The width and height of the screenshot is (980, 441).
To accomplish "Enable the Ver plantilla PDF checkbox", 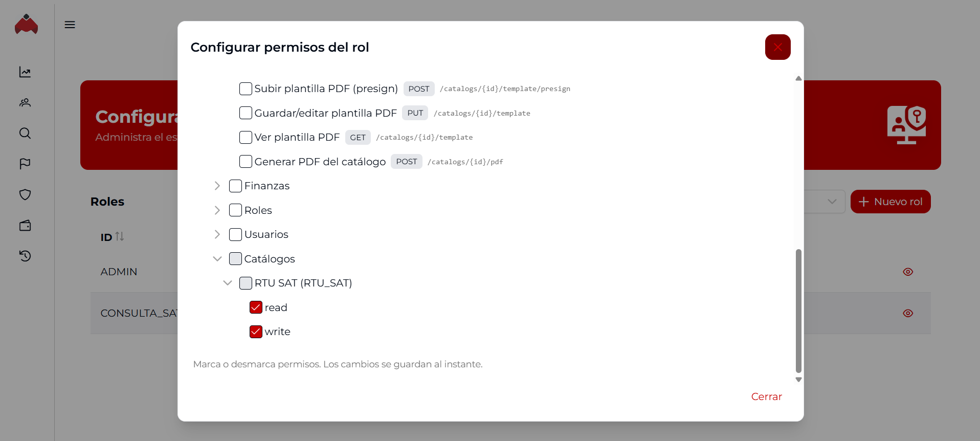I will coord(246,137).
